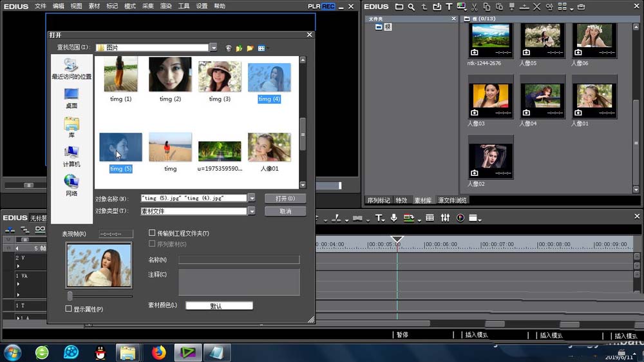
Task: Select the title 'T' icon in bin toolbar
Action: [449, 7]
